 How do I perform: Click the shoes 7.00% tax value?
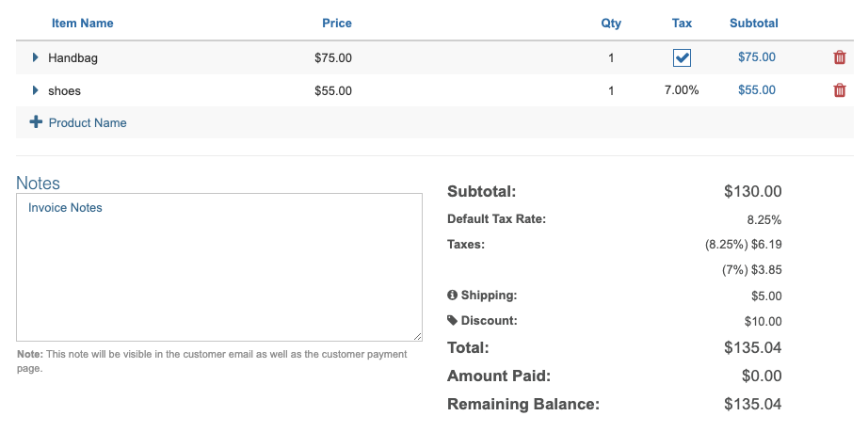(682, 90)
